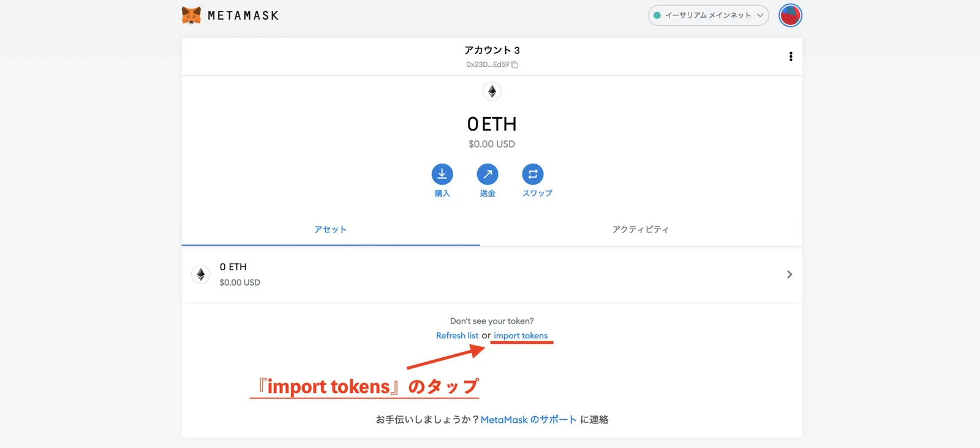This screenshot has width=980, height=448.
Task: Copy the 0x23D...Ed59 address
Action: point(492,64)
